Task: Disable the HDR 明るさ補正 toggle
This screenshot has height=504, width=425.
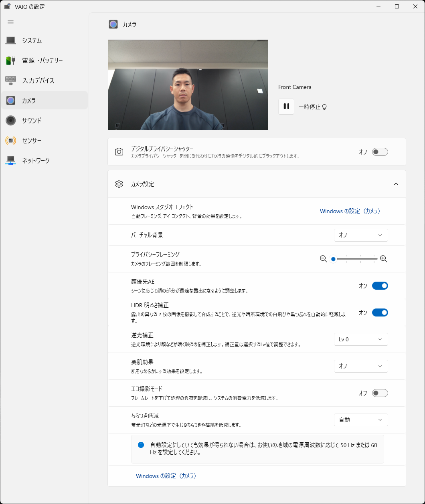Action: (x=380, y=312)
